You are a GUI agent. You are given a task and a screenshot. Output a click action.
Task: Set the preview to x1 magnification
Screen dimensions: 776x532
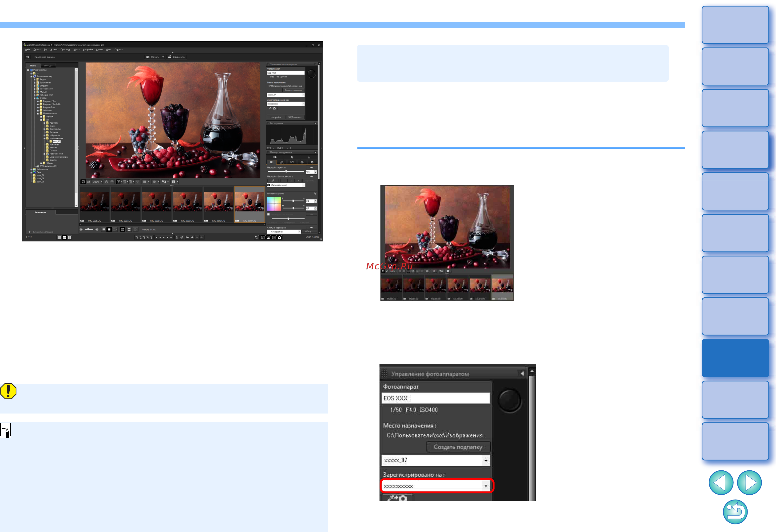89,182
